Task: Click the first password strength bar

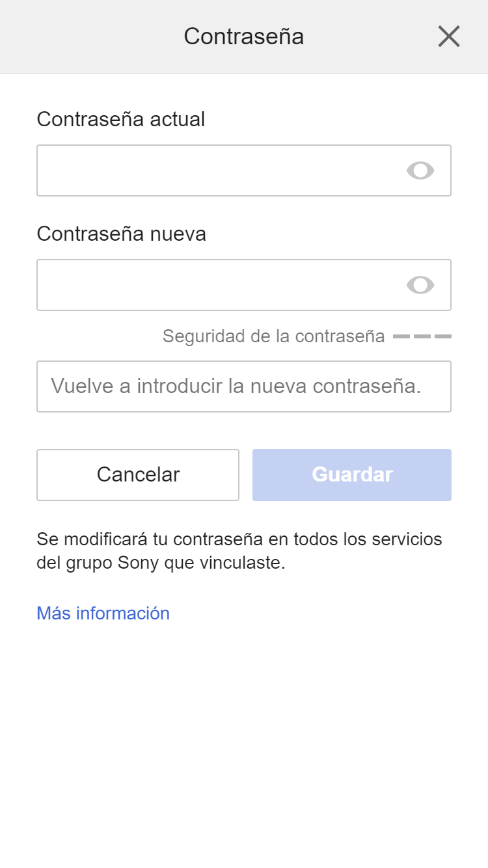Action: coord(401,336)
